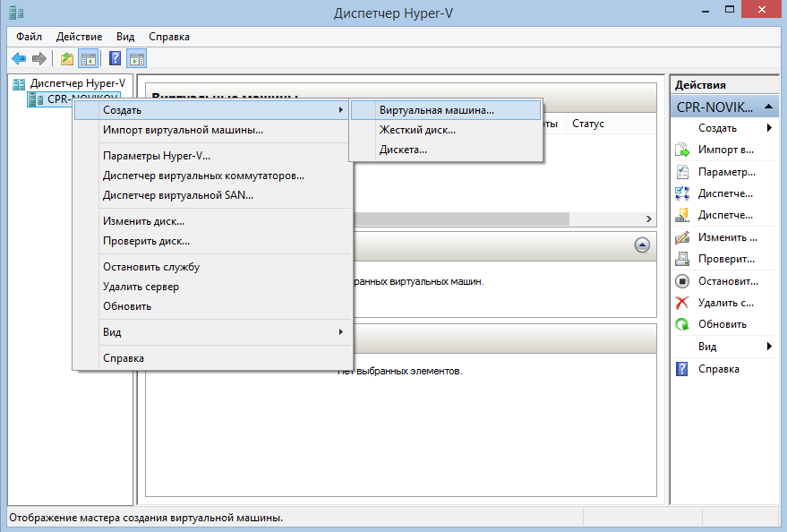Click 'Диспетчер виртуальных коммутаторов...' entry
Image resolution: width=787 pixels, height=532 pixels.
(203, 176)
